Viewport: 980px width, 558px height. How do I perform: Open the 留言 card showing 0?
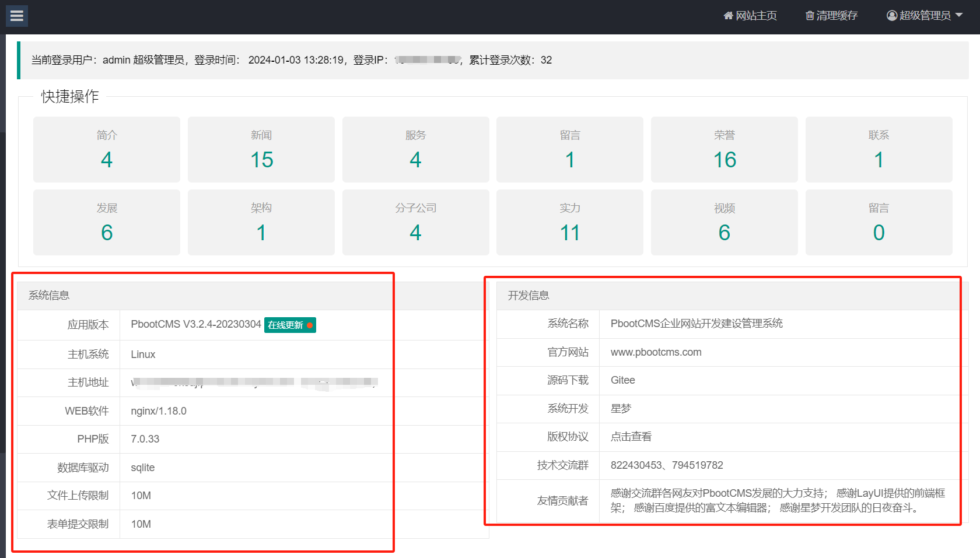tap(878, 223)
